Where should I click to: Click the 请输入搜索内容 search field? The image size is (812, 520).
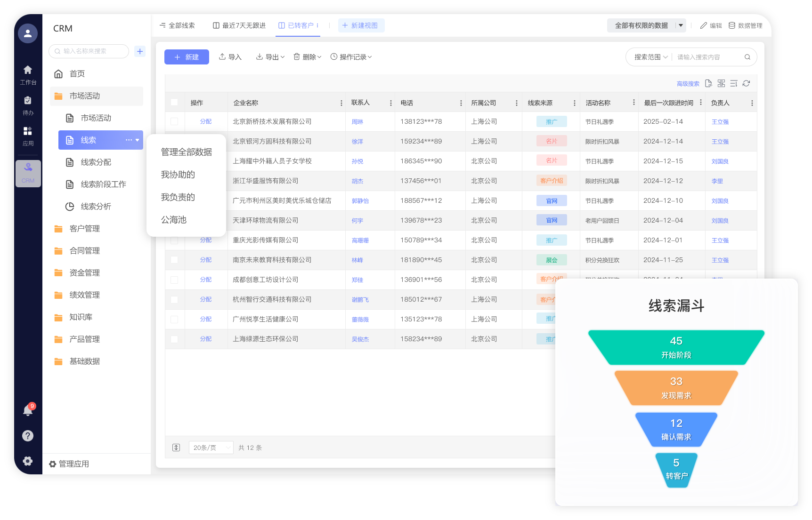pos(706,57)
